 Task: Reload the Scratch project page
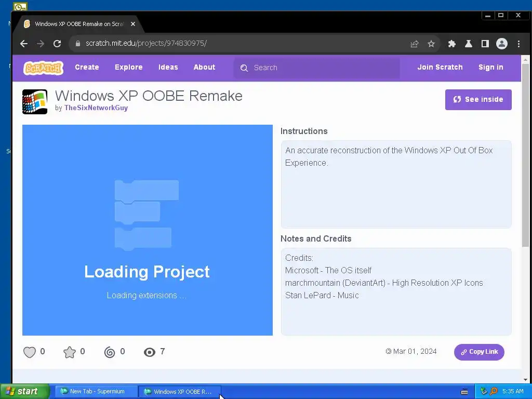57,44
